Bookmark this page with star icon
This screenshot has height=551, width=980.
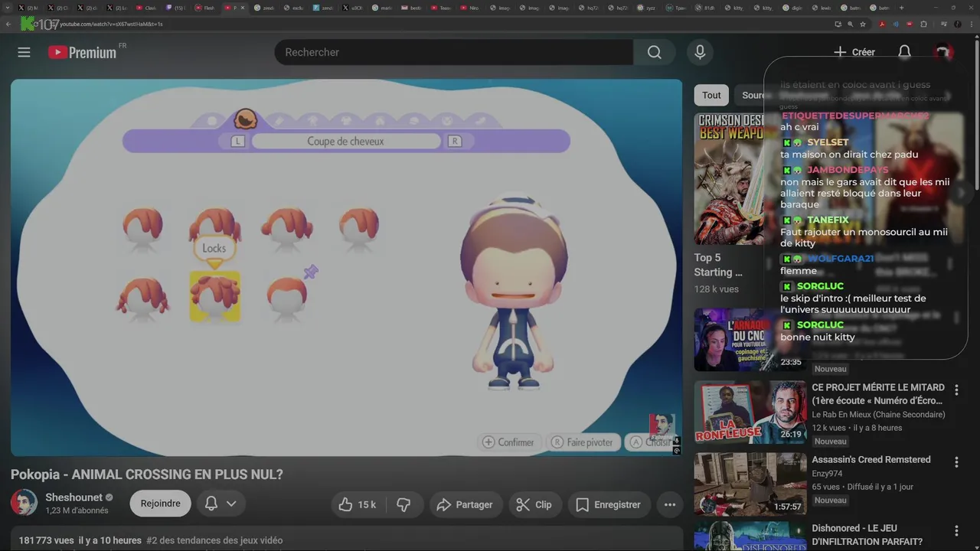[x=863, y=24]
